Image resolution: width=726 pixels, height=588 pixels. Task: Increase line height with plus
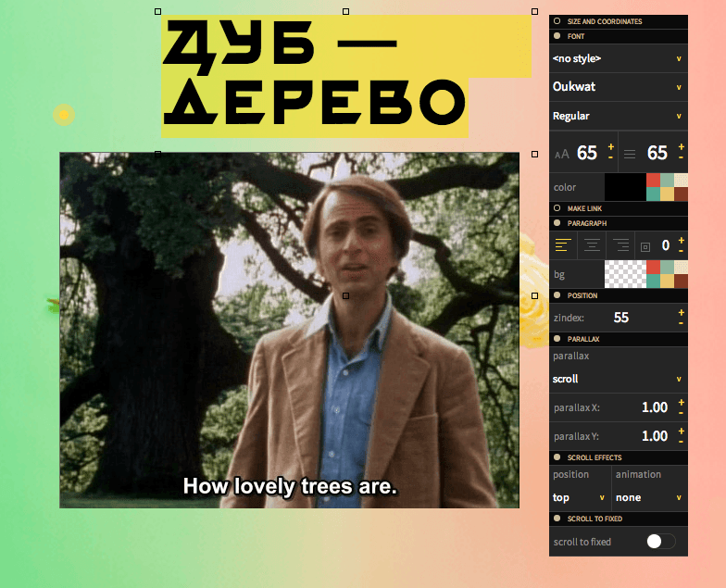682,146
